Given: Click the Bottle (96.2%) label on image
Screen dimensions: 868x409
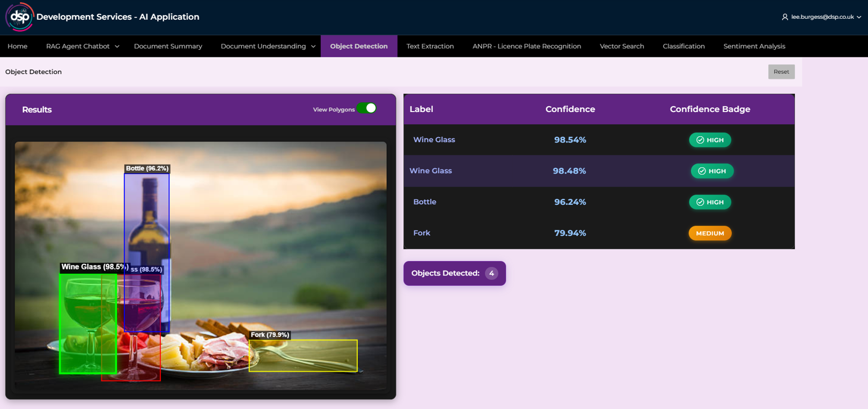Looking at the screenshot, I should click(x=147, y=168).
